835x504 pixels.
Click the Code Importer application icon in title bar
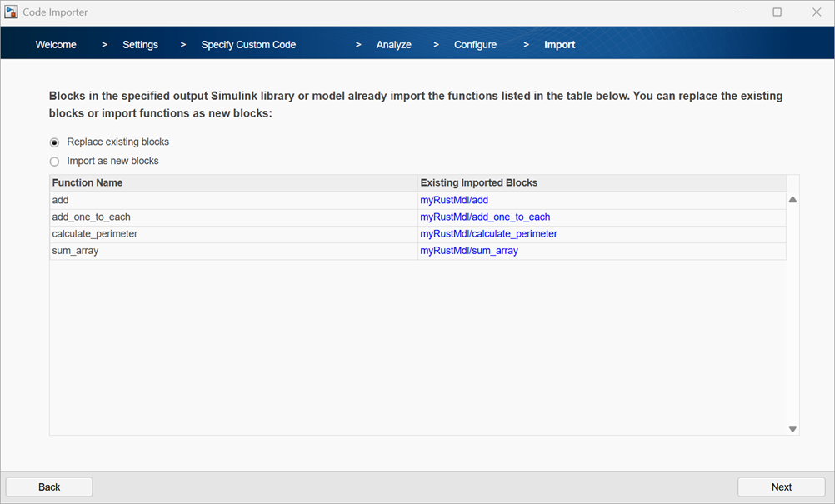click(11, 12)
